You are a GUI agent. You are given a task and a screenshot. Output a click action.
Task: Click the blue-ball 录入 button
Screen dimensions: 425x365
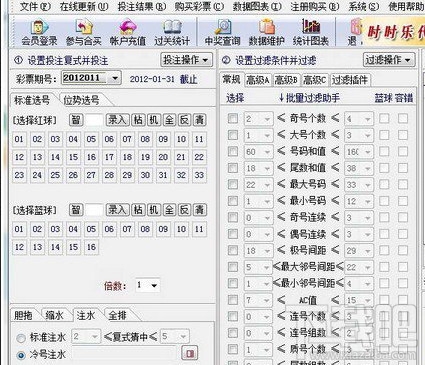117,210
